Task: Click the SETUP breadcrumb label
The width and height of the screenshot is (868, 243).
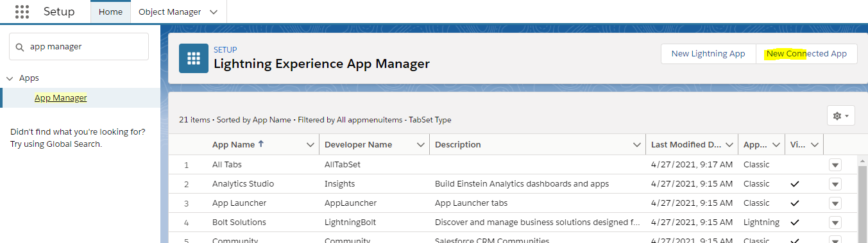Action: [x=225, y=49]
